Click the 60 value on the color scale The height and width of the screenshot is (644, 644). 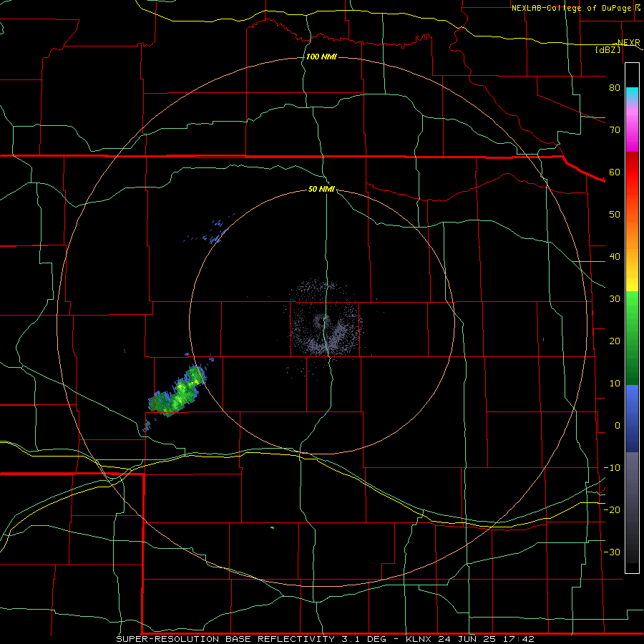point(615,172)
